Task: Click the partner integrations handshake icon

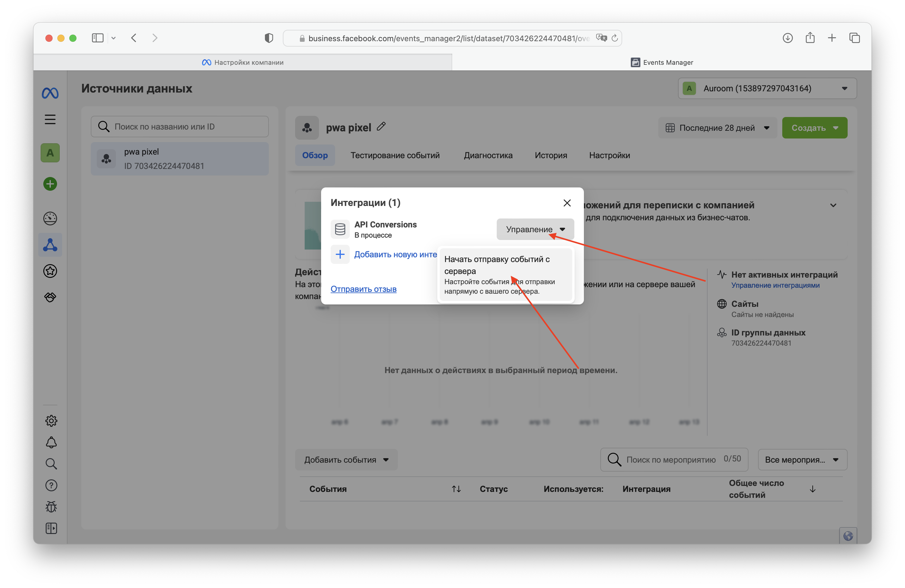Action: tap(50, 297)
